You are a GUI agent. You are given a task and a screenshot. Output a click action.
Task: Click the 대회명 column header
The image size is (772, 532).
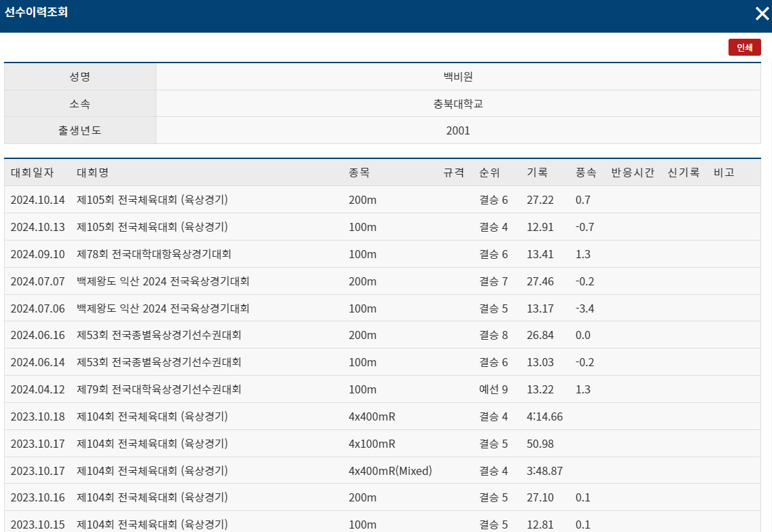click(89, 173)
